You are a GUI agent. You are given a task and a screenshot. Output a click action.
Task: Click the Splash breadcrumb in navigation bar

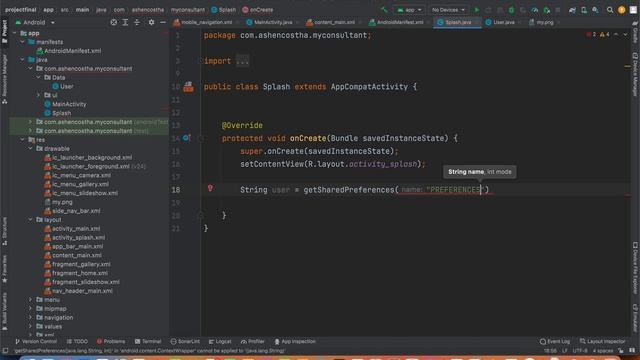tap(223, 10)
